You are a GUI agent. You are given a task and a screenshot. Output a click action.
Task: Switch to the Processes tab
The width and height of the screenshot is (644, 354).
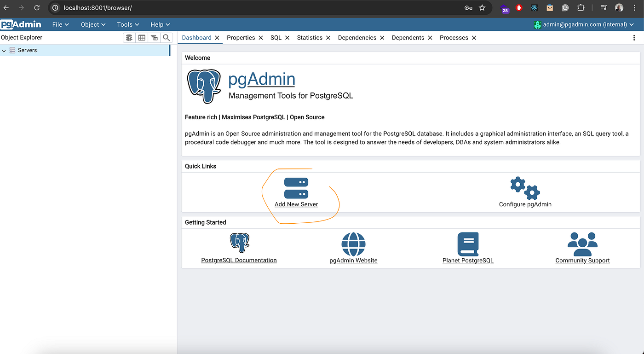tap(454, 38)
